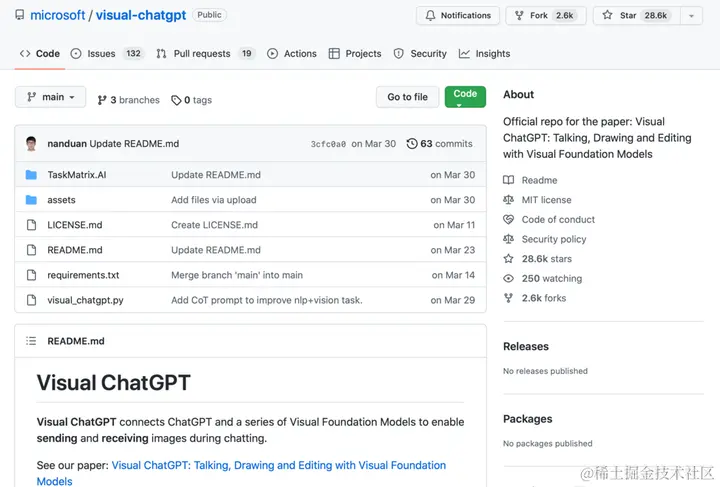Click the Pull requests count badge 19
Screen dimensions: 720x487
[x=247, y=54]
